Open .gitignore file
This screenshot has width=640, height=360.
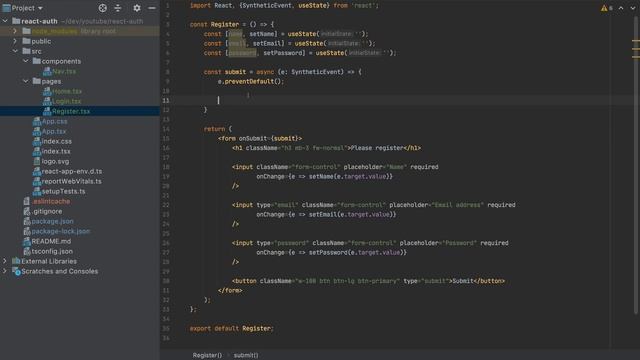point(47,211)
